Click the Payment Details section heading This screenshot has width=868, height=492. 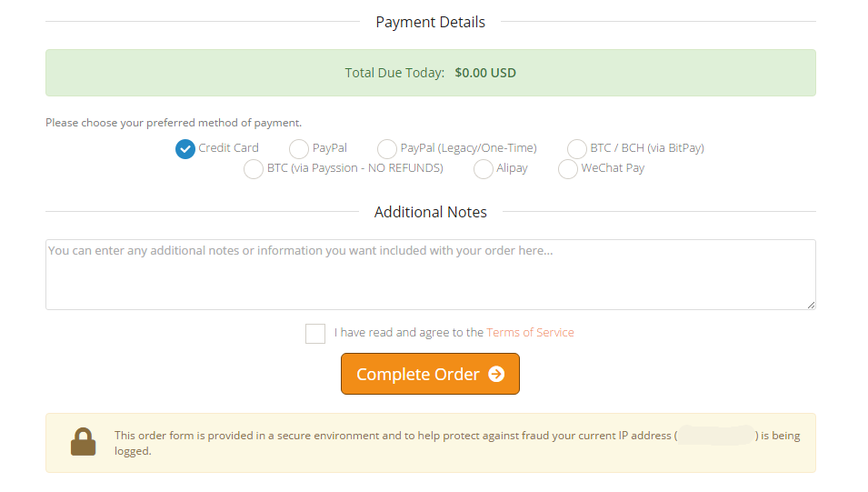tap(431, 22)
